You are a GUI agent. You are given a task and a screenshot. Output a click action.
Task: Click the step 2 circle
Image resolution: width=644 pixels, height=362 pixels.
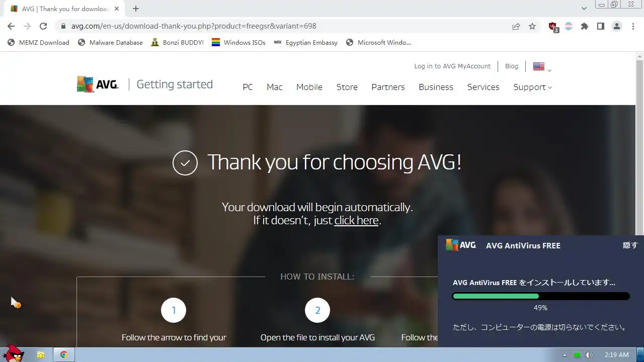coord(317,310)
